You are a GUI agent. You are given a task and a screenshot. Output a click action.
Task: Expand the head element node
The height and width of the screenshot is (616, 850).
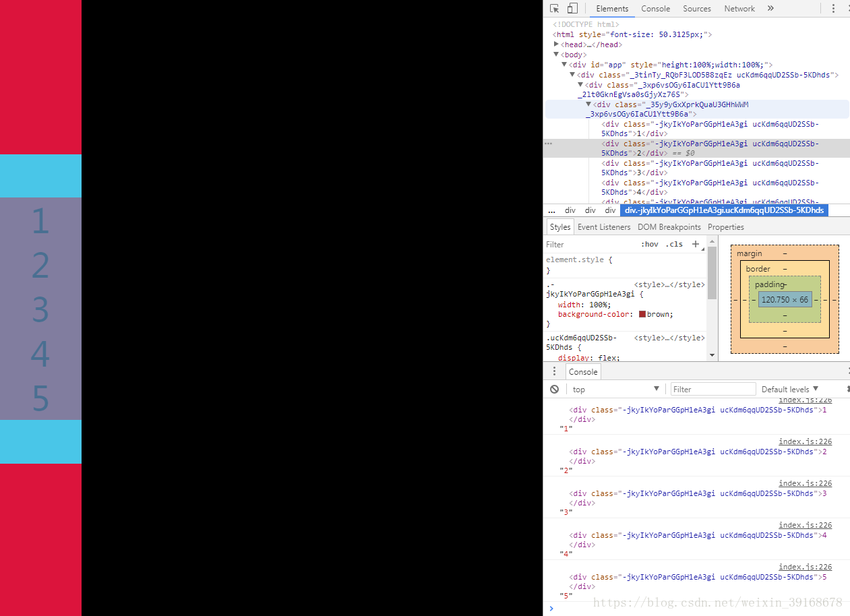557,44
